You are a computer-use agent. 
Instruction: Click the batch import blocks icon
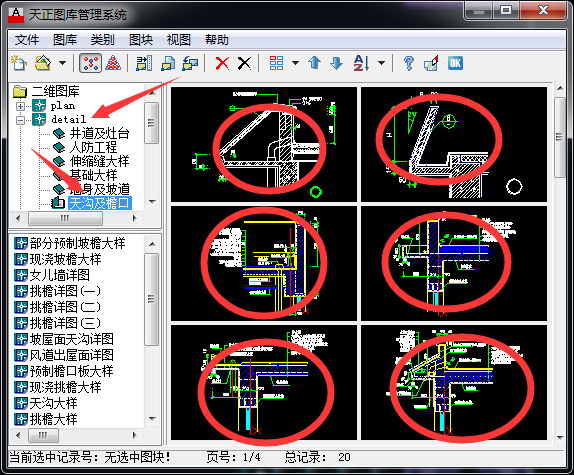(x=168, y=63)
